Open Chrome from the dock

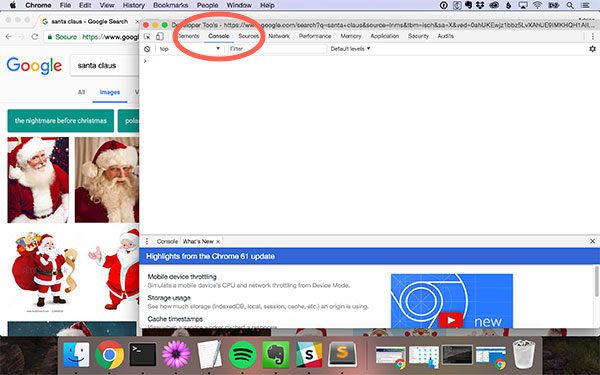(109, 355)
